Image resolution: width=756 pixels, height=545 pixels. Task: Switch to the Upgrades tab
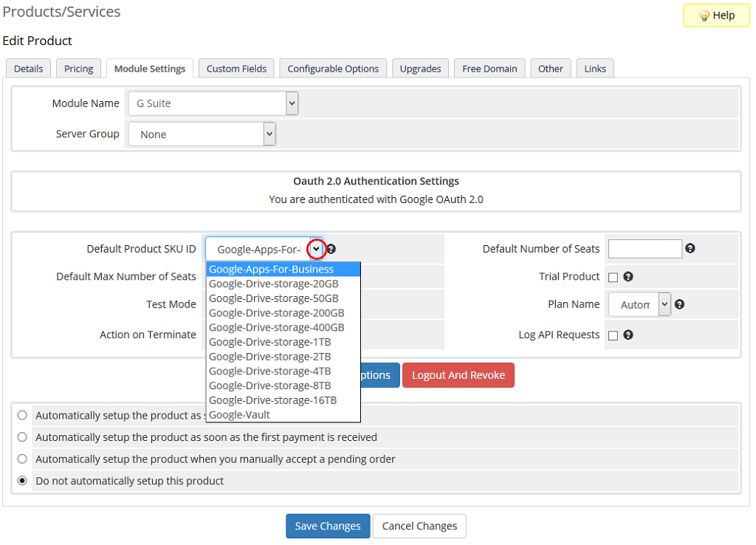[420, 69]
